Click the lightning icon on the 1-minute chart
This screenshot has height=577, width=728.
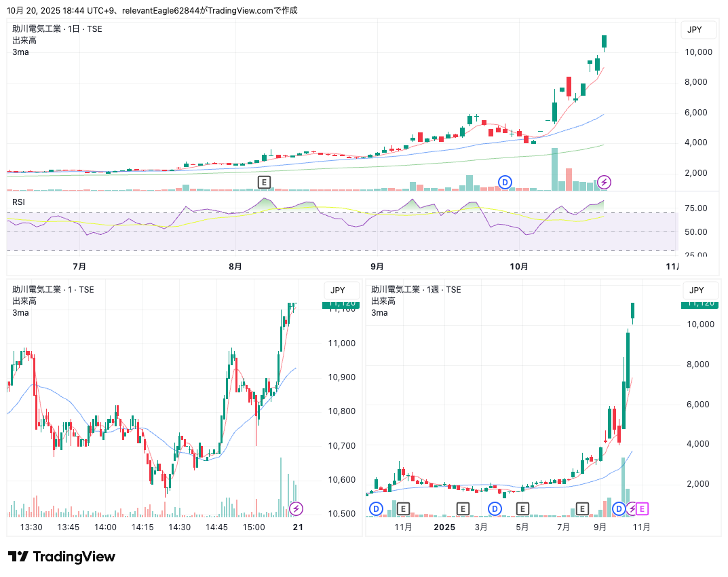click(296, 508)
